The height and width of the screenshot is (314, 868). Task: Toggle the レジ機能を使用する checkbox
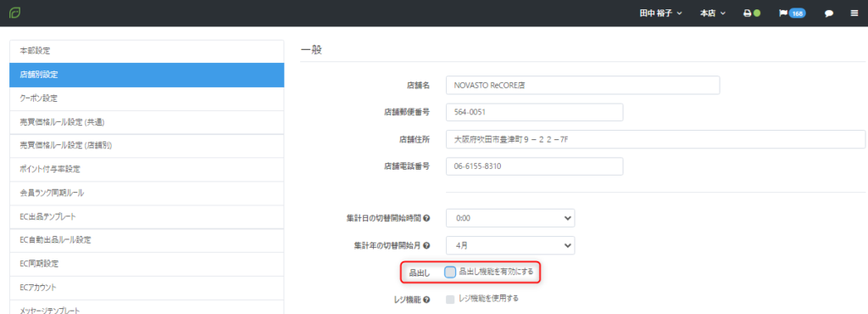click(450, 299)
